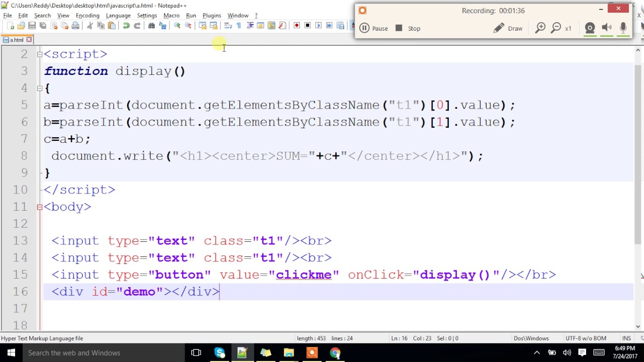Screen dimensions: 644x362
Task: Pause the screen recording
Action: click(x=373, y=28)
